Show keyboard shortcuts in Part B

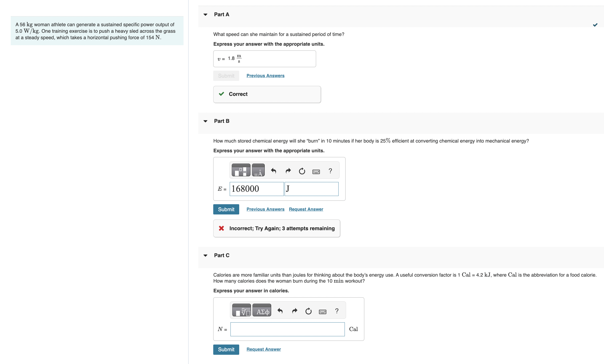(316, 172)
